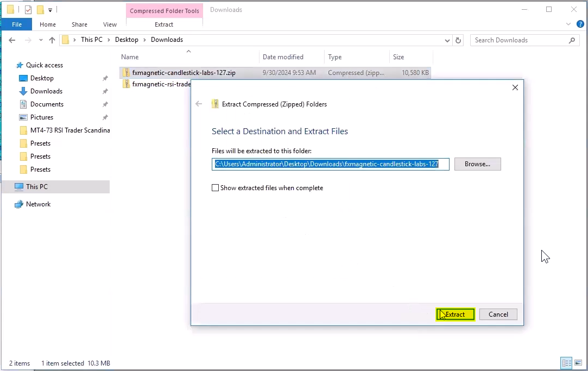Open the Share ribbon tab
588x371 pixels.
tap(79, 24)
